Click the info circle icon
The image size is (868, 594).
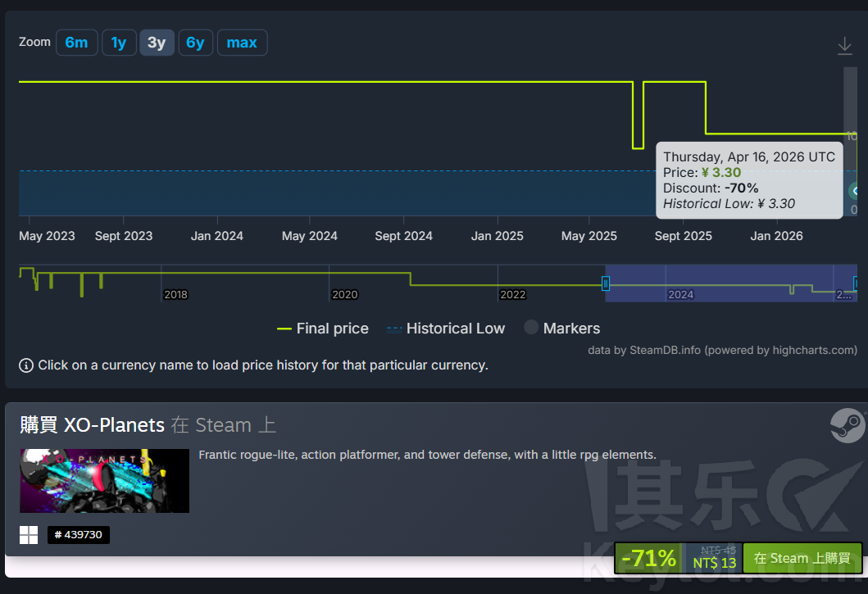[26, 365]
